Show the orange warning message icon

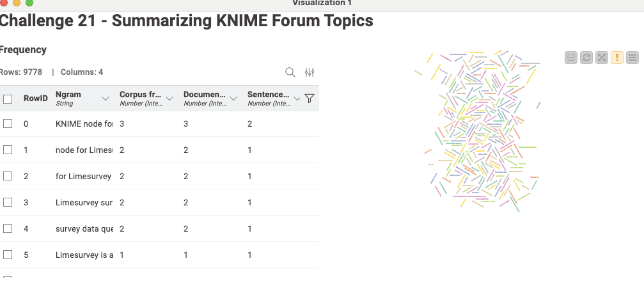click(x=617, y=58)
